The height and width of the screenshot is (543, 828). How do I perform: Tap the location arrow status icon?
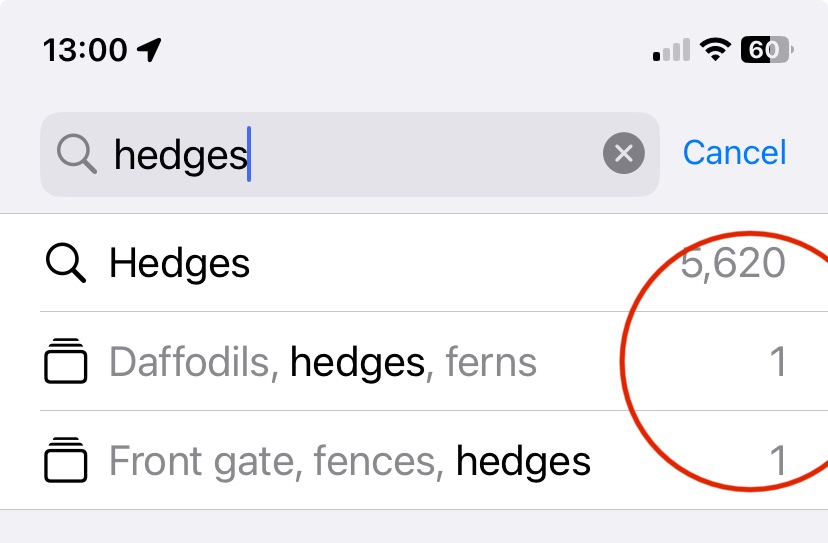[149, 49]
